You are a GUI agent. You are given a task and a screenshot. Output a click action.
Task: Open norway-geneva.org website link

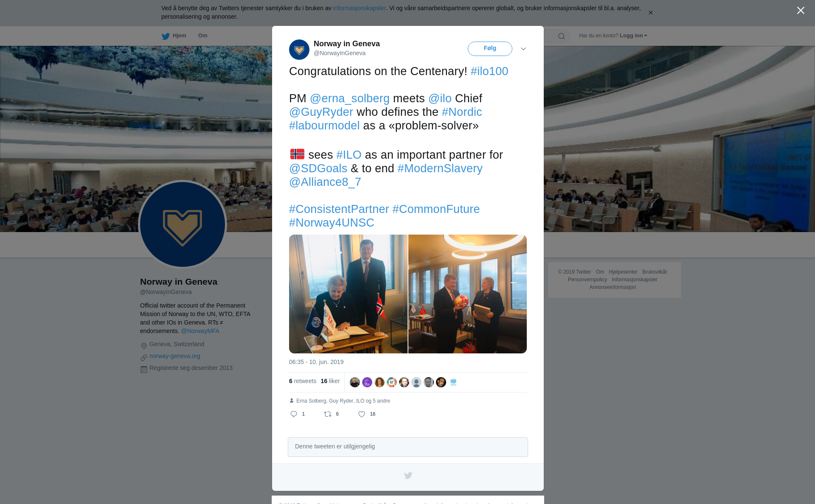click(x=175, y=356)
